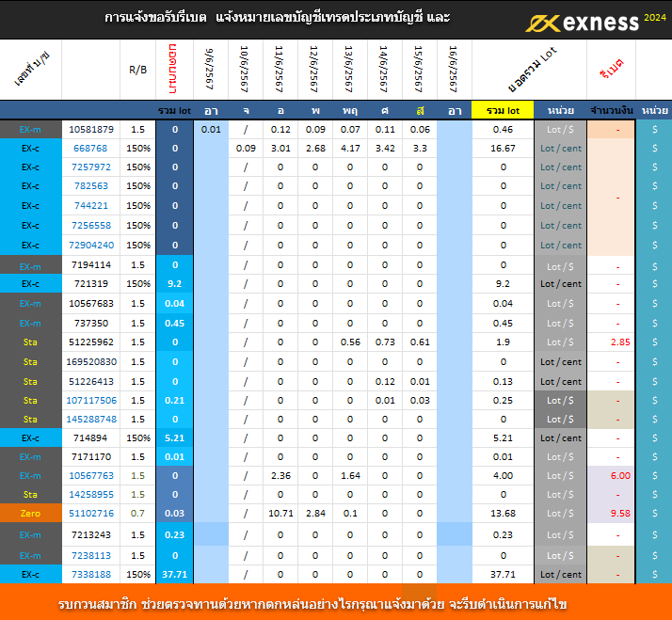Image resolution: width=672 pixels, height=620 pixels.
Task: Click the rebate amount 2.85 cell
Action: coord(619,342)
